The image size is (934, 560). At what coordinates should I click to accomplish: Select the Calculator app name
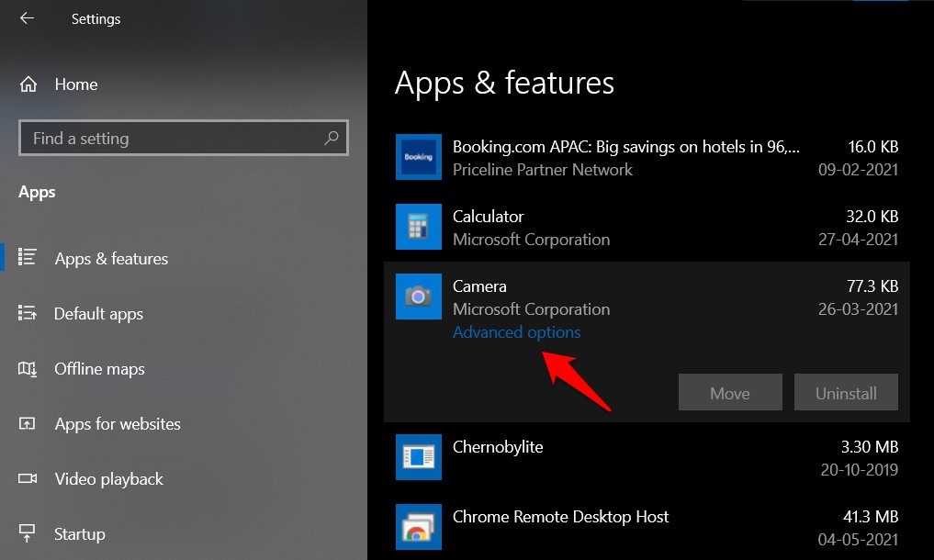[489, 217]
